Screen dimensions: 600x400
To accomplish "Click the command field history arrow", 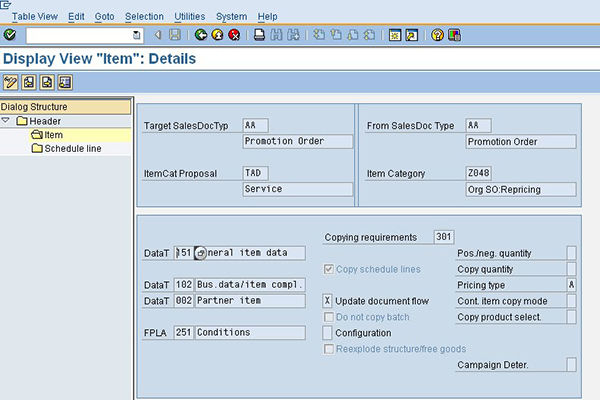I will (x=136, y=35).
